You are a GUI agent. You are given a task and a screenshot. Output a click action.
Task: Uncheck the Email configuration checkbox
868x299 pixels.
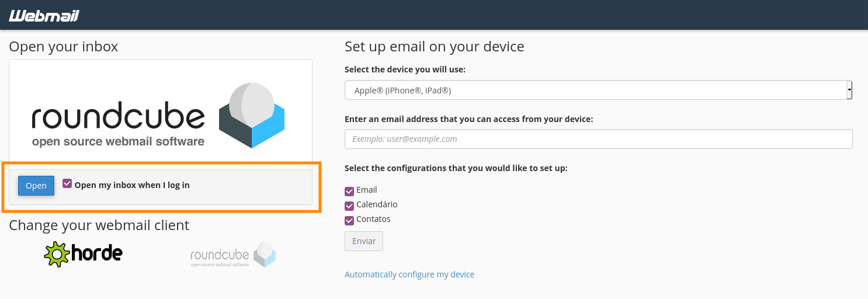349,191
